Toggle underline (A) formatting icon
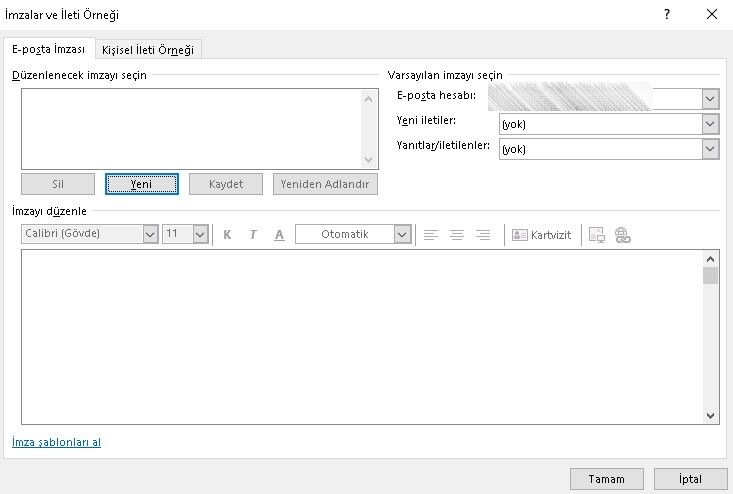Screen dimensions: 733x494 click(x=279, y=235)
